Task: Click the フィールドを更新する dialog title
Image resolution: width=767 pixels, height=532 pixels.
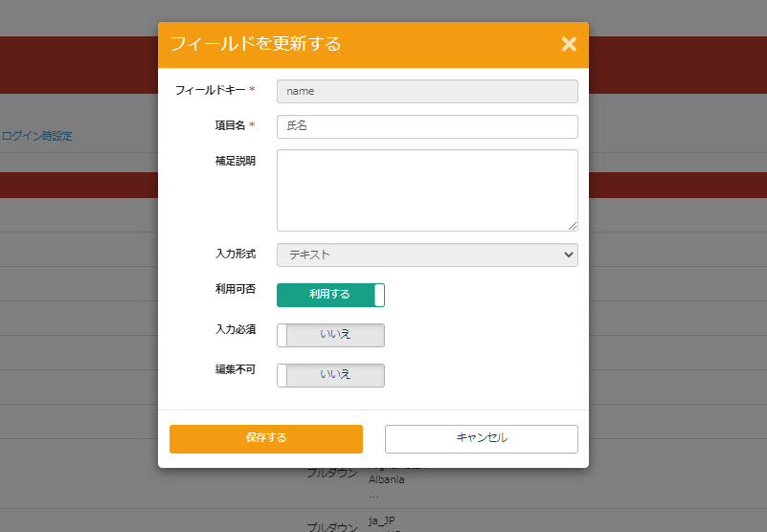Action: 255,44
